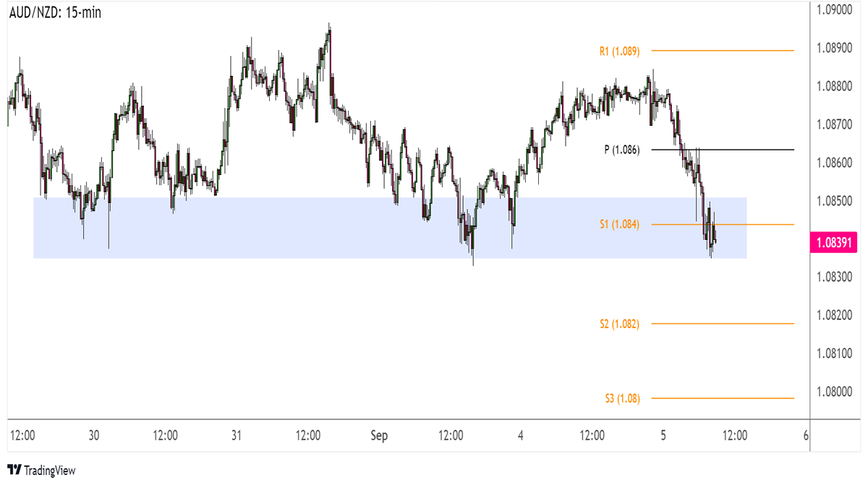This screenshot has height=488, width=868.
Task: Select the 30 date on time axis
Action: pyautogui.click(x=94, y=436)
